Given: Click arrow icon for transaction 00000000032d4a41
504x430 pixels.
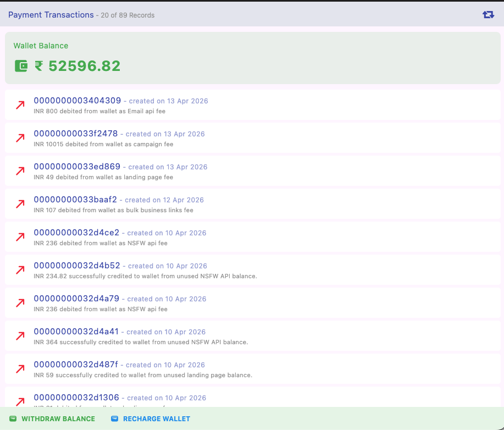Looking at the screenshot, I should point(20,336).
